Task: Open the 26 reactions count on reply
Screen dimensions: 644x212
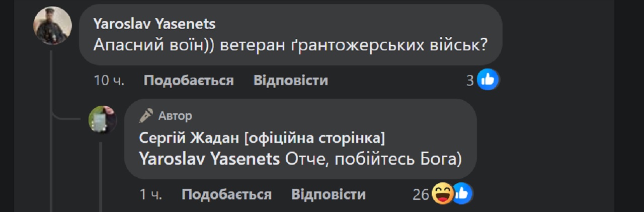Action: tap(421, 195)
